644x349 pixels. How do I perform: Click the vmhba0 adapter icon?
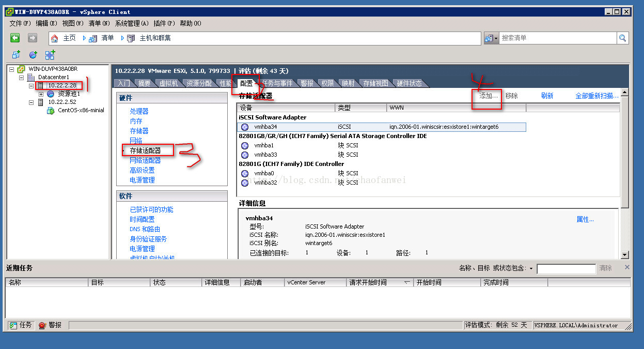pos(245,173)
